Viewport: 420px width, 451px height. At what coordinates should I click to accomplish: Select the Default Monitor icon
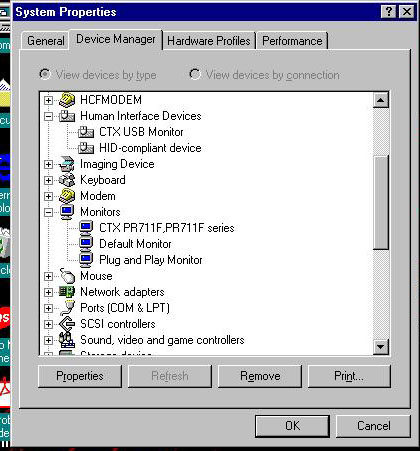[x=86, y=244]
